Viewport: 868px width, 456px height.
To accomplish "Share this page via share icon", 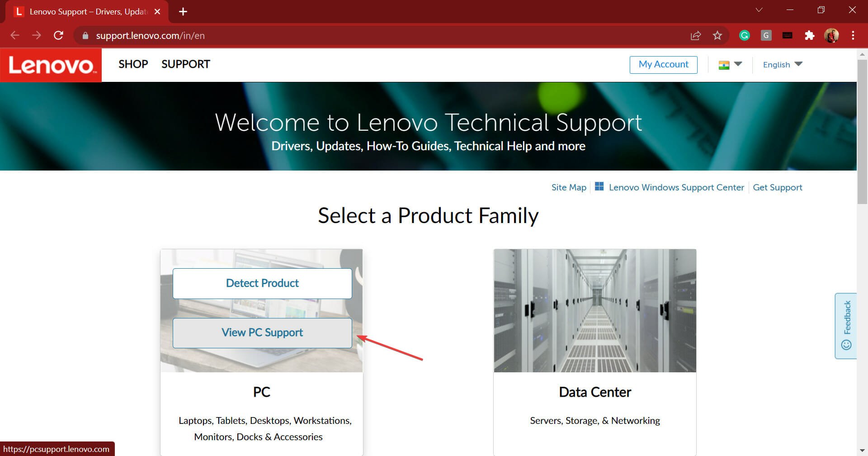I will 696,35.
